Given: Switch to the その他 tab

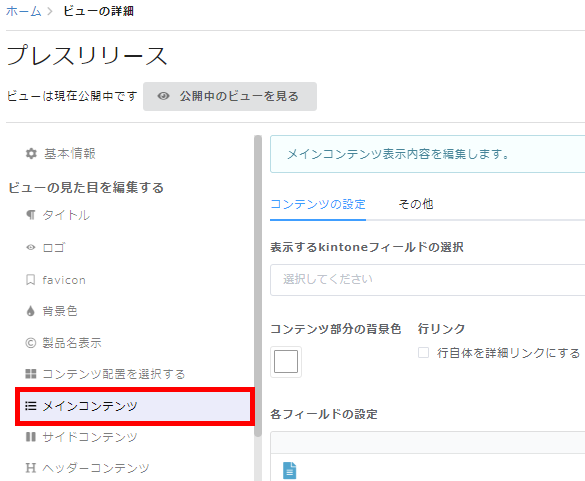Looking at the screenshot, I should [416, 204].
